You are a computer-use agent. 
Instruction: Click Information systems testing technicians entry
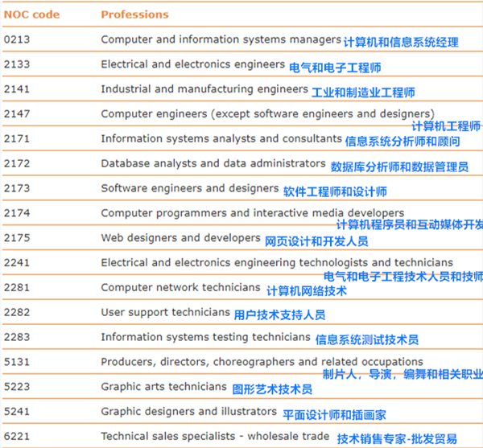point(205,337)
